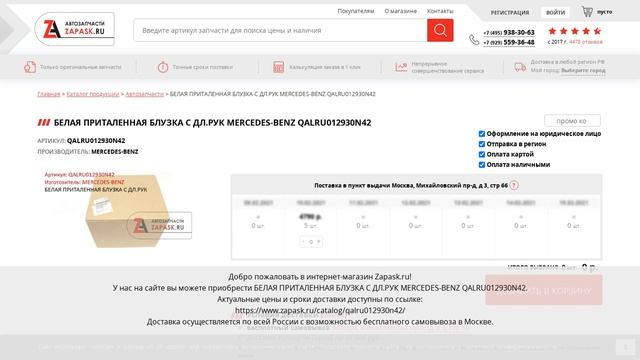Focus the part number search field
The image size is (640, 360).
tap(280, 30)
